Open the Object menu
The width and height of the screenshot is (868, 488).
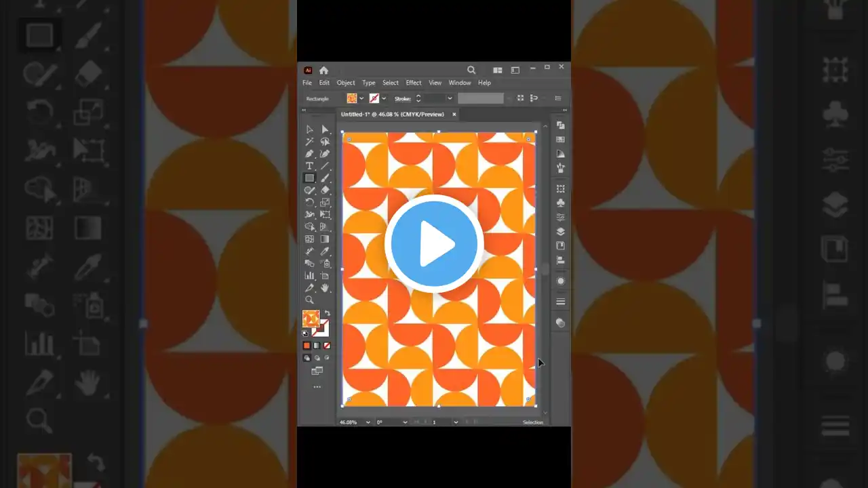point(346,83)
